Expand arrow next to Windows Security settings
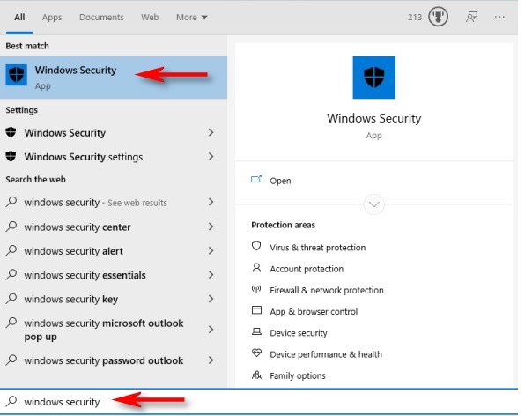 [211, 157]
